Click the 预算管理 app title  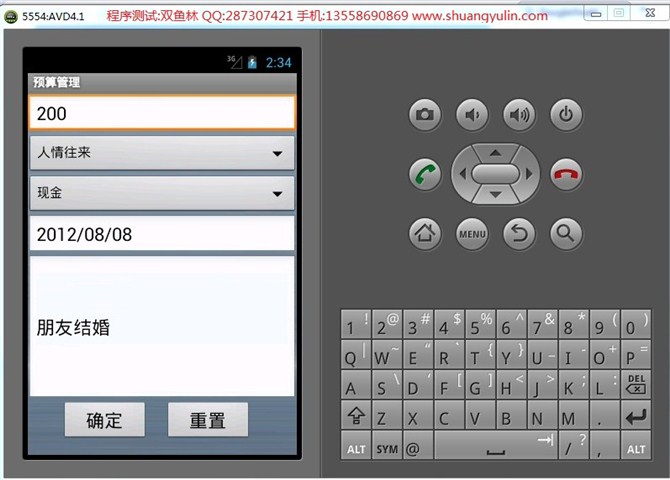56,82
